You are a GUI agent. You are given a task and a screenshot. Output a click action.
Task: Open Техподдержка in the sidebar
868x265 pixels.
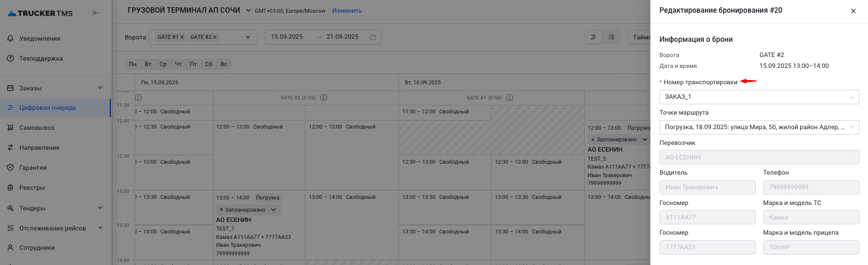tap(41, 58)
